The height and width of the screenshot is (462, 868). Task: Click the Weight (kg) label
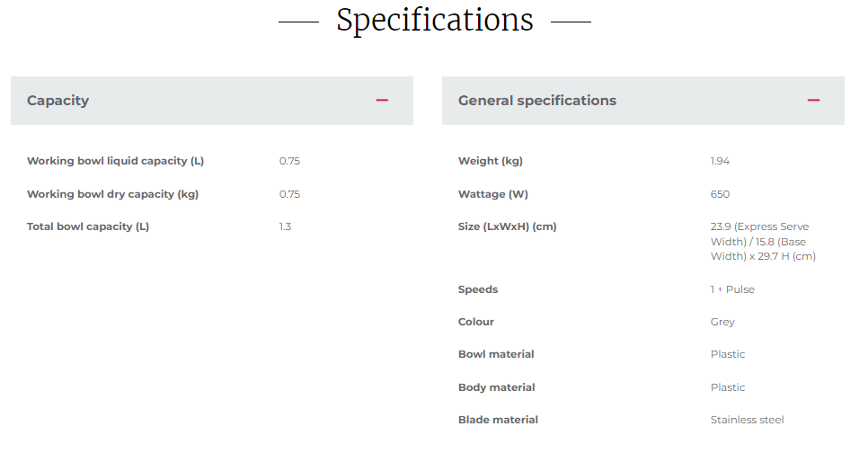(491, 161)
